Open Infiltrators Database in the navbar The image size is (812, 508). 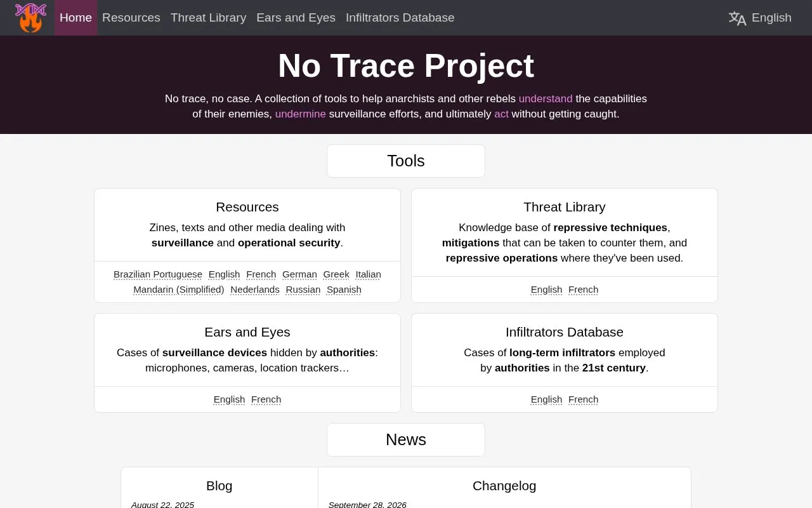(x=400, y=18)
